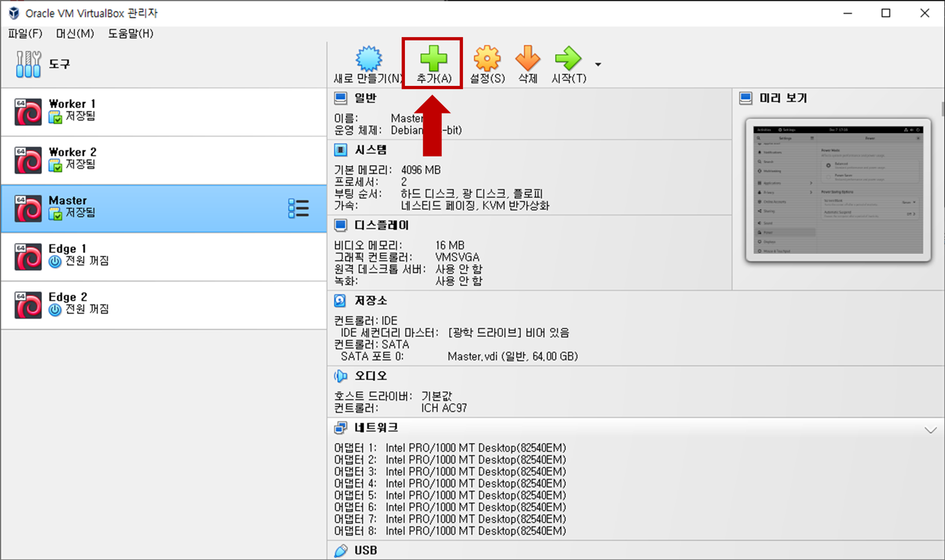Click the Audio (오디오) speaker icon
The width and height of the screenshot is (945, 560).
[x=340, y=376]
